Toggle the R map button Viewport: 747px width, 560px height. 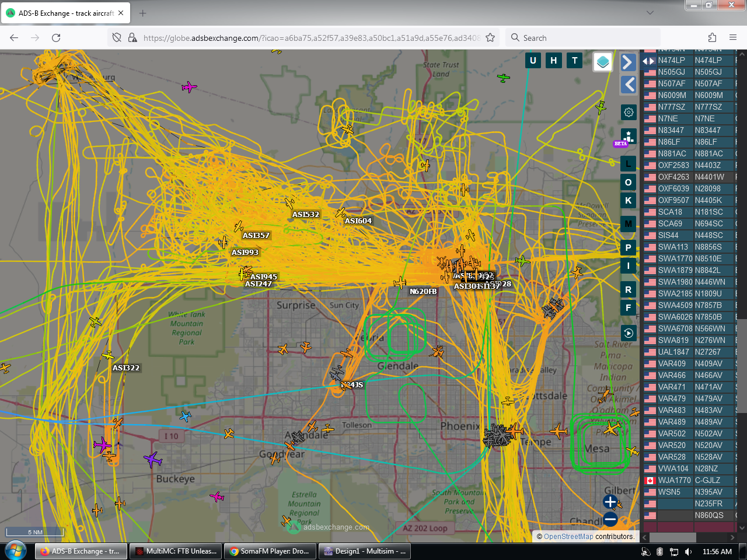(x=629, y=290)
